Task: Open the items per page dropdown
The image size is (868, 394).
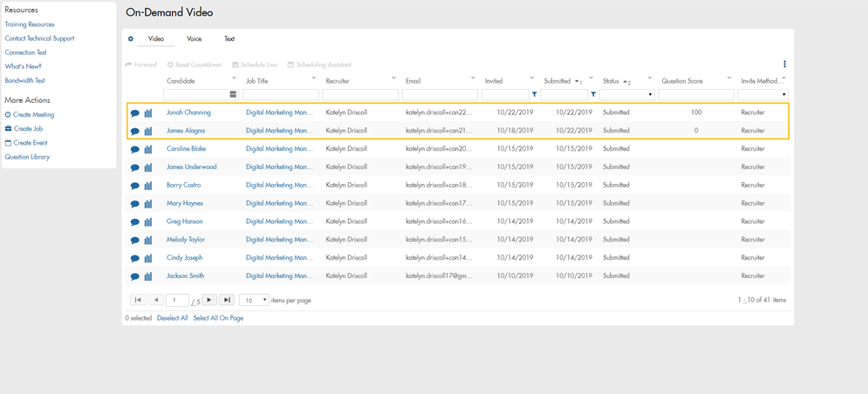Action: coord(255,300)
